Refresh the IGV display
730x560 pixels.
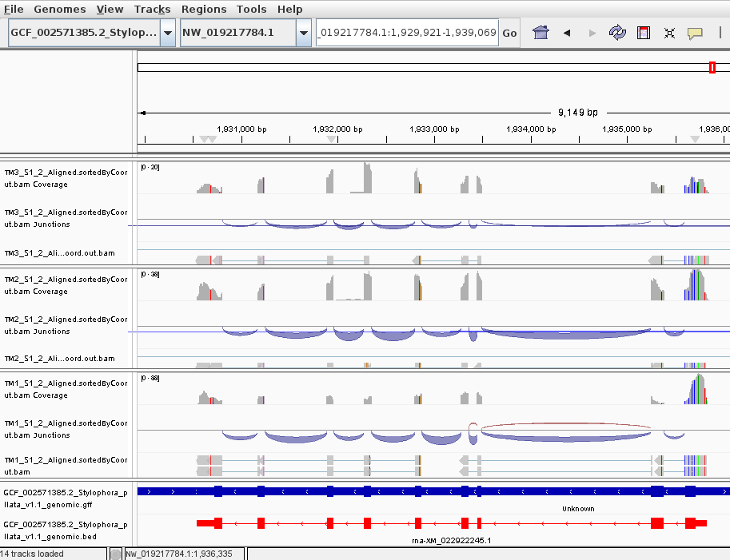[x=617, y=33]
